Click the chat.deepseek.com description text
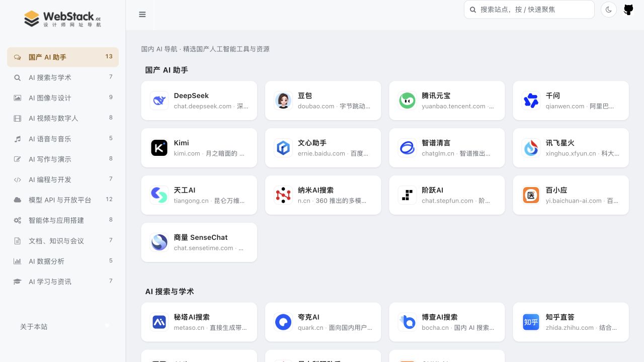Viewport: 644px width, 362px height. (x=211, y=106)
